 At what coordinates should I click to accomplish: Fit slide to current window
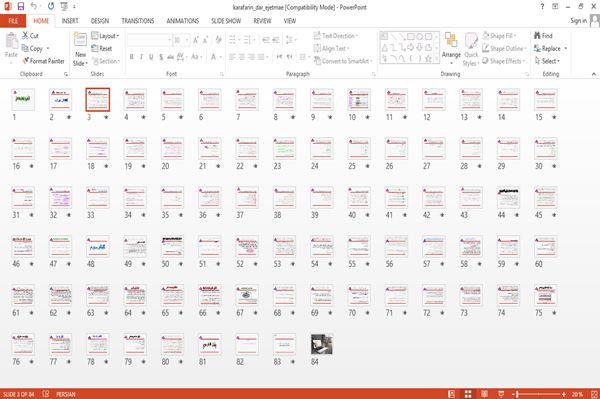[594, 394]
